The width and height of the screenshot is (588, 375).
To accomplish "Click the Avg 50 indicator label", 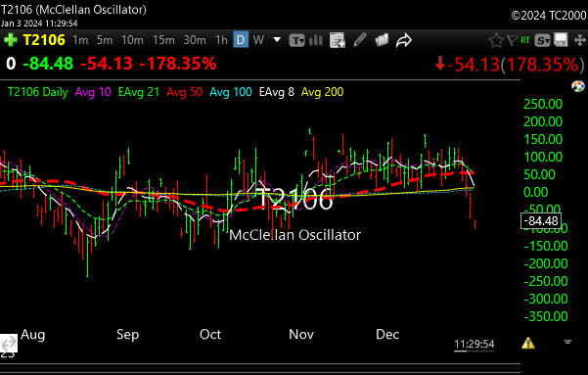I will [x=185, y=92].
